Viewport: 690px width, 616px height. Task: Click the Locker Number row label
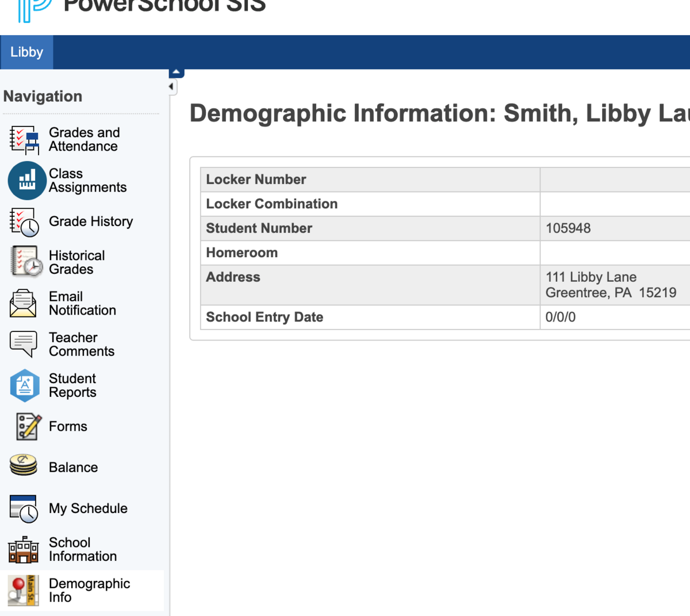tap(256, 179)
